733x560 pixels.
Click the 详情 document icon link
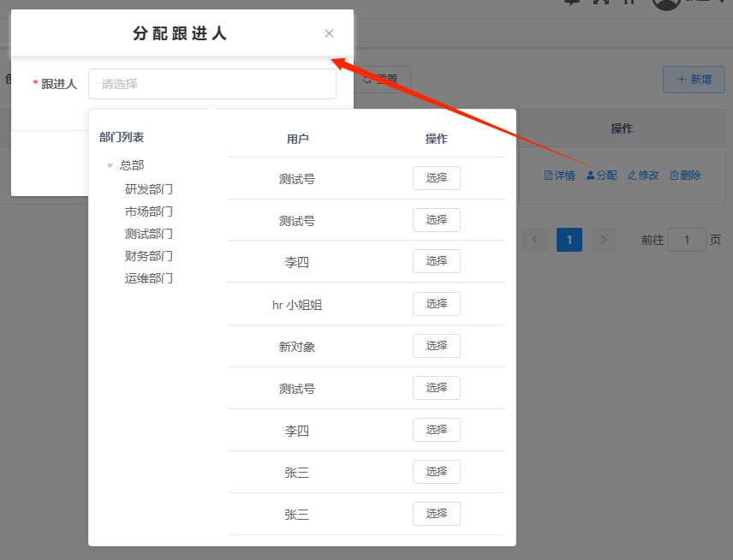coord(559,176)
